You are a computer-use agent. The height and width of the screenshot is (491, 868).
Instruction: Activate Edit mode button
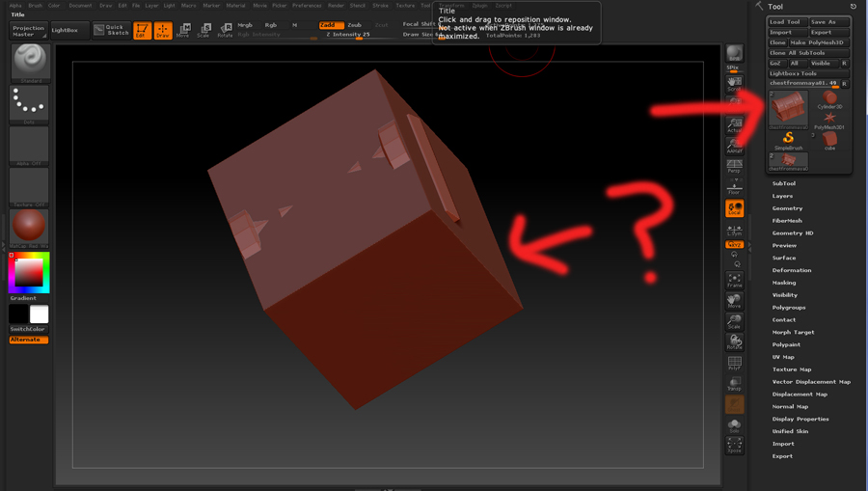click(143, 31)
